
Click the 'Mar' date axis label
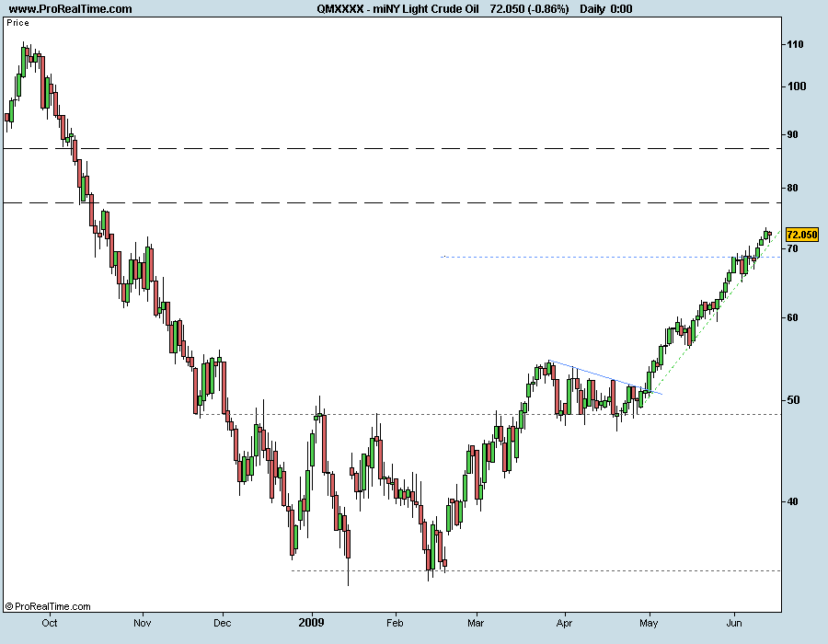(476, 623)
